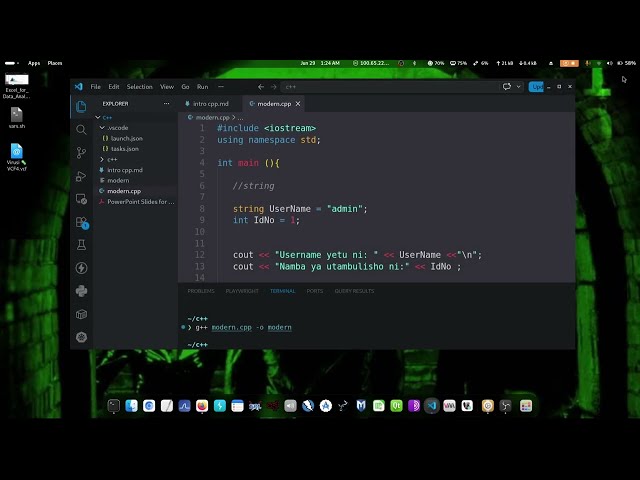640x480 pixels.
Task: Click the breadcrumb ellipsis after modern.cpp
Action: click(x=240, y=118)
